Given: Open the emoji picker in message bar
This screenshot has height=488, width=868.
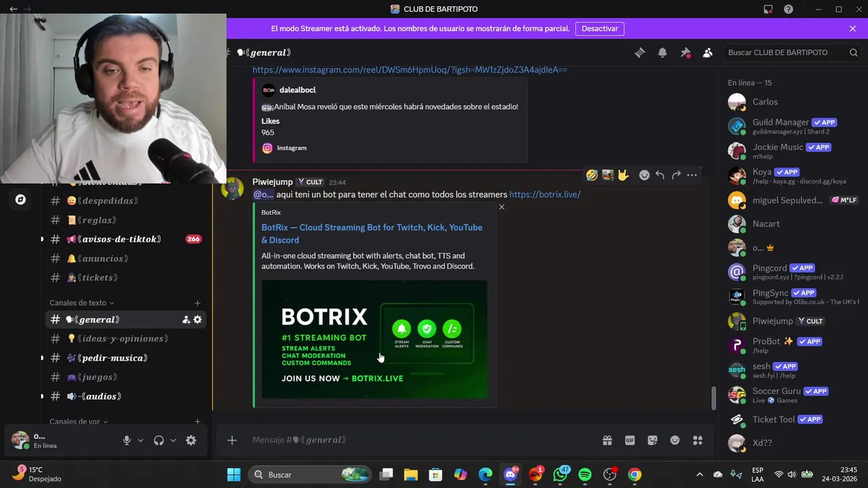Looking at the screenshot, I should [675, 441].
